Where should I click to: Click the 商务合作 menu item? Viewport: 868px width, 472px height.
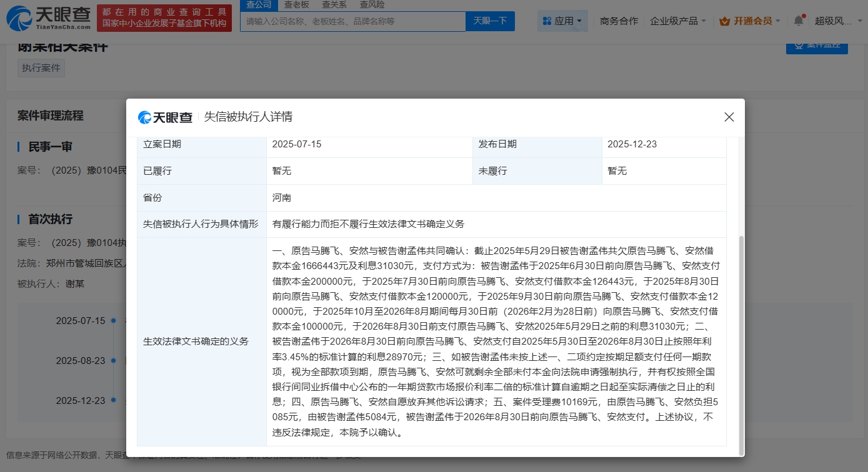(x=618, y=20)
